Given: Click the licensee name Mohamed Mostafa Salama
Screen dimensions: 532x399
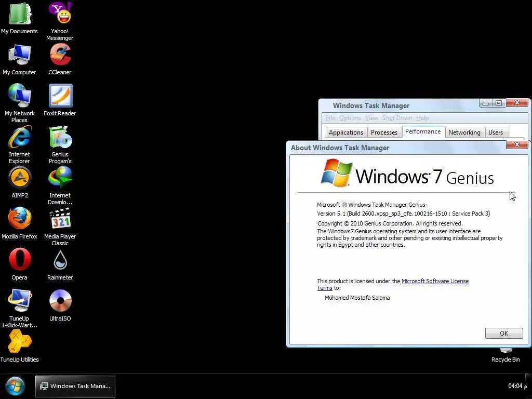Looking at the screenshot, I should [357, 298].
